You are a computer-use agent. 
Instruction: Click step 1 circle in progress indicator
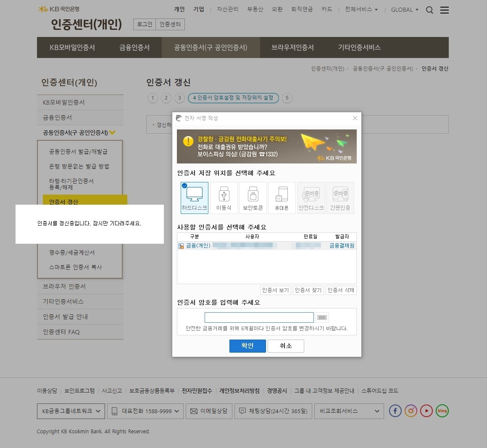pyautogui.click(x=153, y=98)
